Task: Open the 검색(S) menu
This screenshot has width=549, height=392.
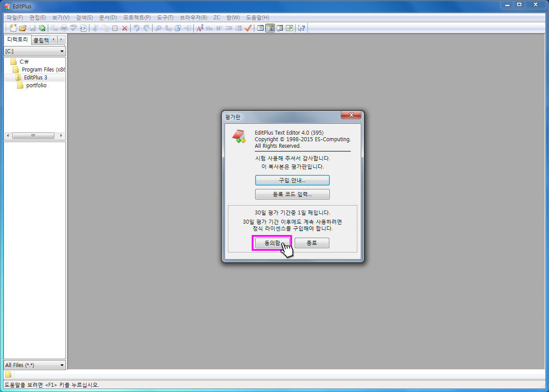Action: click(84, 18)
